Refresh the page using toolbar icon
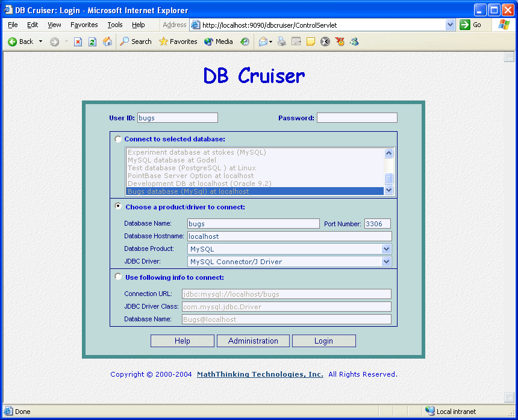This screenshot has width=518, height=420. click(x=92, y=42)
